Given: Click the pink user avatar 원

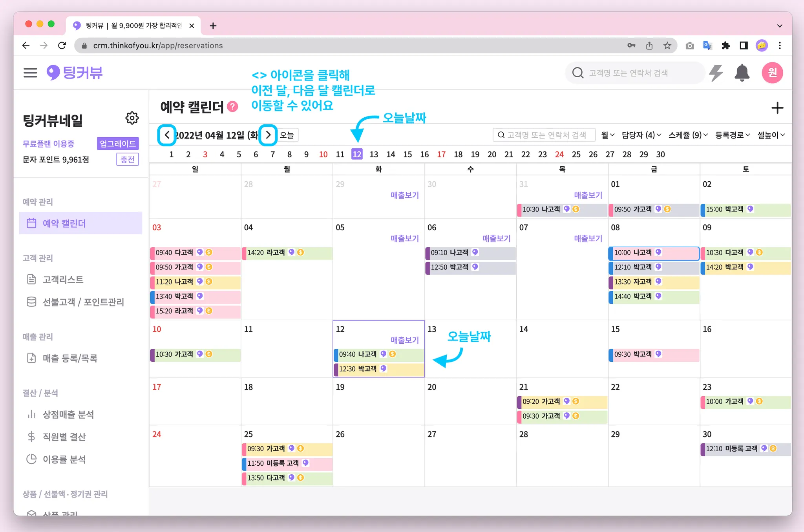Looking at the screenshot, I should pyautogui.click(x=772, y=73).
